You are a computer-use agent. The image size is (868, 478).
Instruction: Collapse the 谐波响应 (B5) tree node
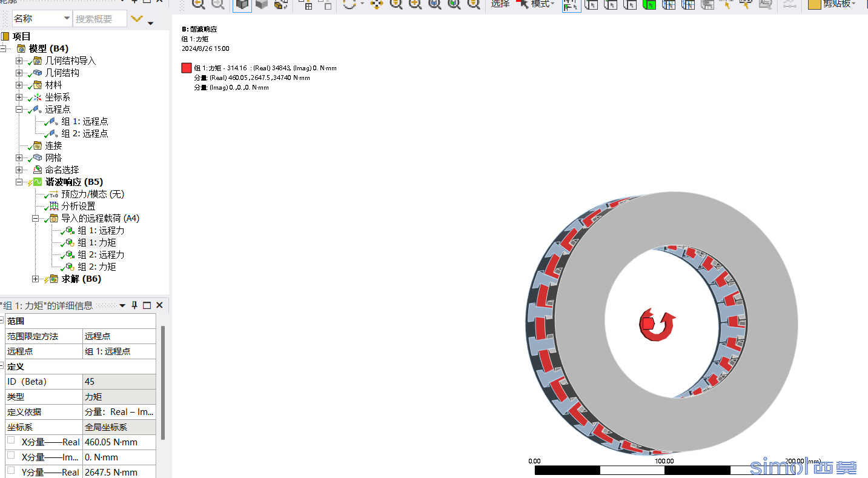tap(19, 182)
